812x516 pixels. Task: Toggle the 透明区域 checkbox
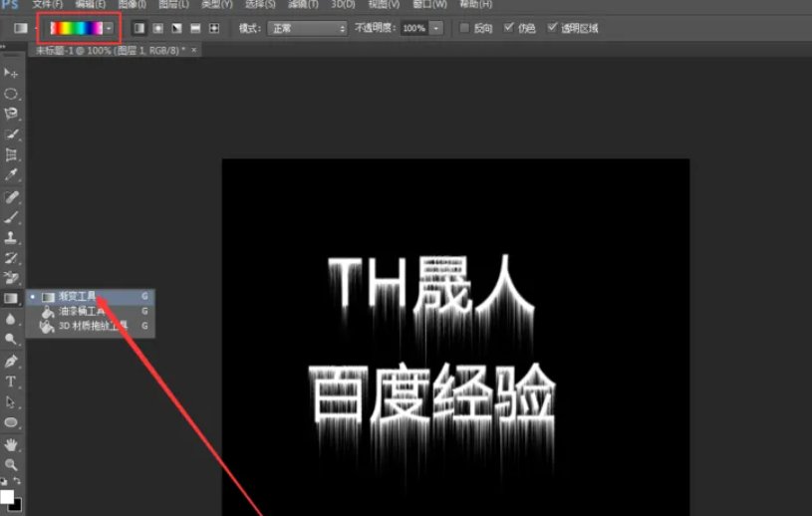pos(553,28)
